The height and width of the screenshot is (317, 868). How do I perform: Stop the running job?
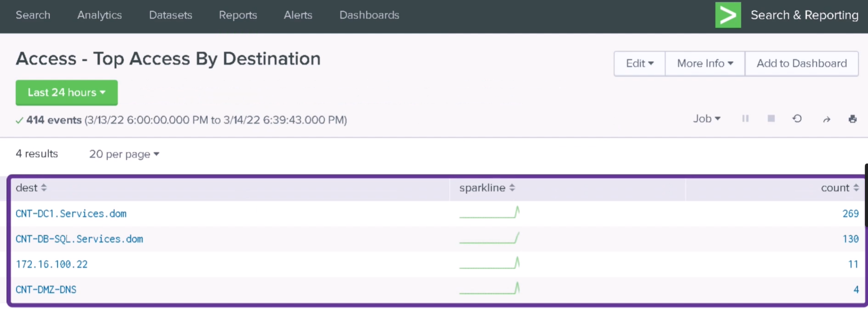771,119
